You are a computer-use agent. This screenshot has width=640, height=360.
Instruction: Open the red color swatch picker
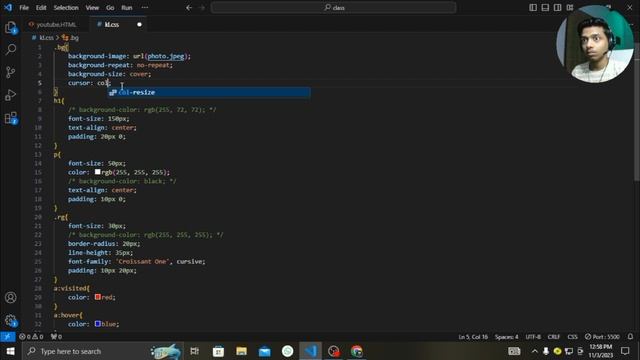click(98, 297)
